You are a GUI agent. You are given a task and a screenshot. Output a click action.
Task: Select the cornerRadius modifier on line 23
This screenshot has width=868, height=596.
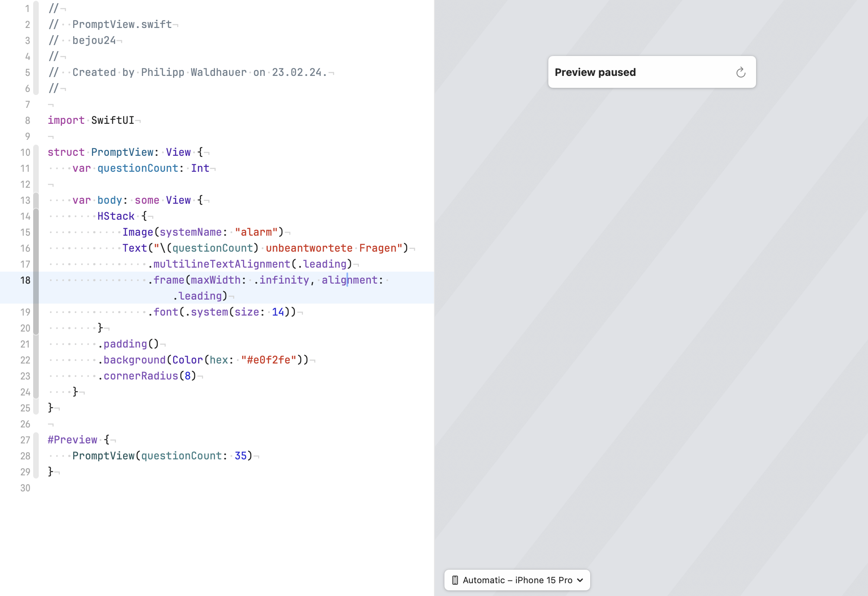point(141,375)
